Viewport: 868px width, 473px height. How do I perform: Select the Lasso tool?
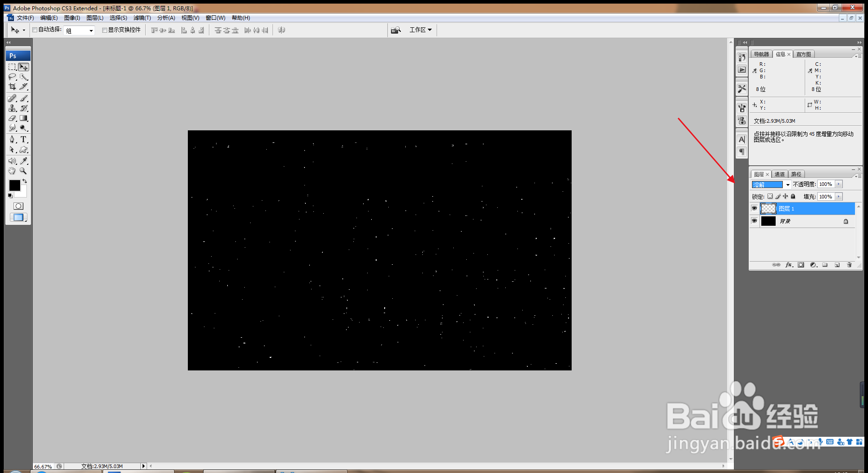tap(13, 77)
